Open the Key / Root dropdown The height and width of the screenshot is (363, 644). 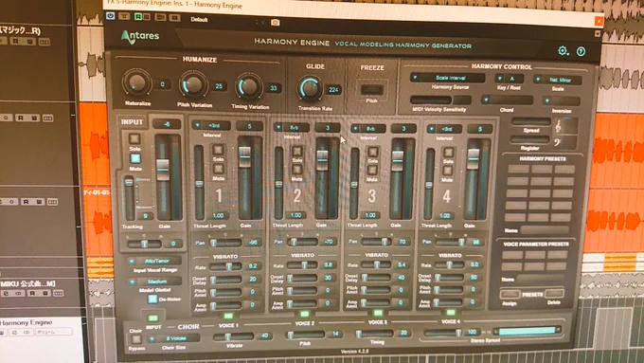coord(509,79)
